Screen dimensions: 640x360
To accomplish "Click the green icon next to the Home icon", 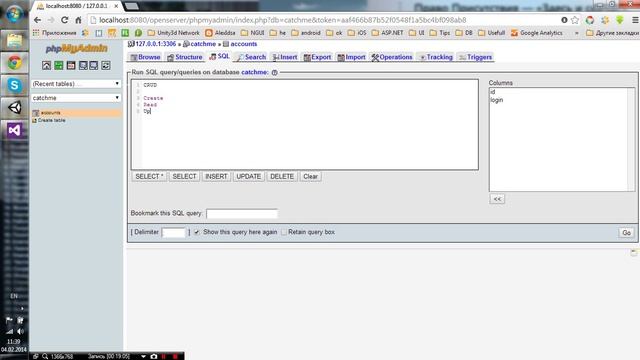I will pos(59,65).
